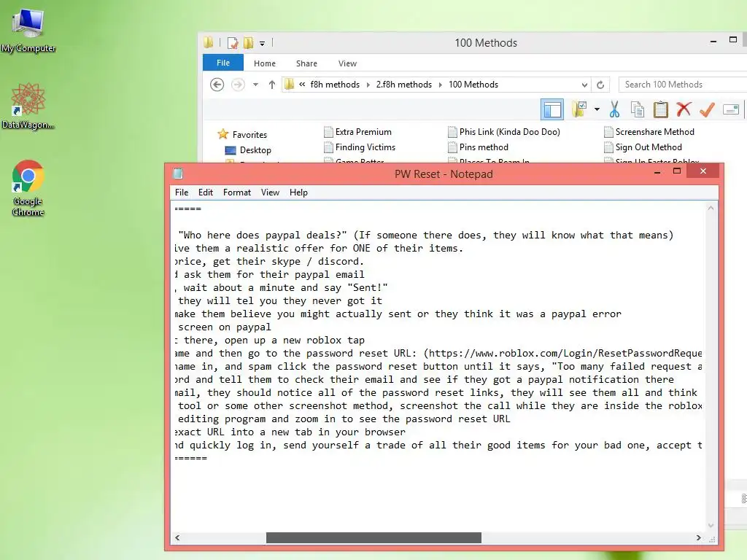Click the orange checkmark icon
Screen dimensions: 747x560
click(707, 109)
